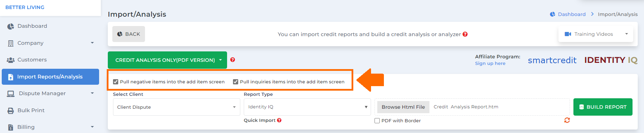Click the Customers group icon in sidebar
The width and height of the screenshot is (644, 133).
[x=11, y=60]
